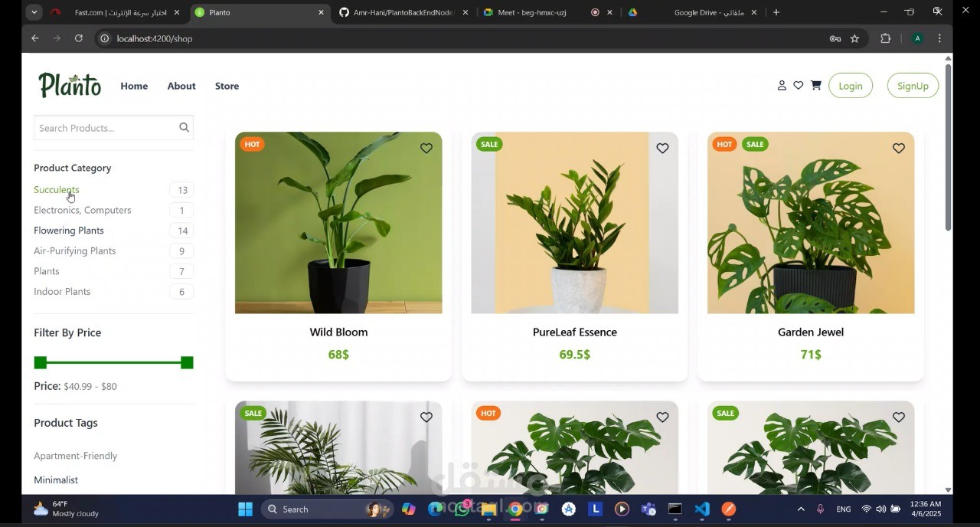980x527 pixels.
Task: Open the shopping cart icon
Action: tap(816, 85)
